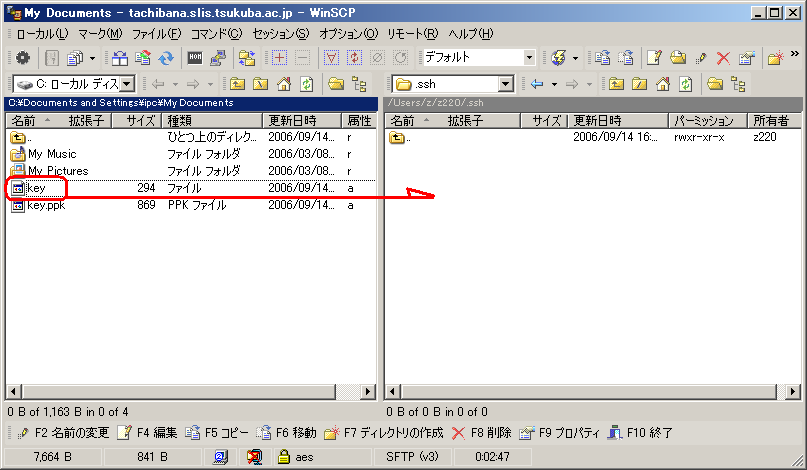The image size is (807, 470).
Task: Click the Synchronize Browsing folders icon
Action: click(247, 58)
